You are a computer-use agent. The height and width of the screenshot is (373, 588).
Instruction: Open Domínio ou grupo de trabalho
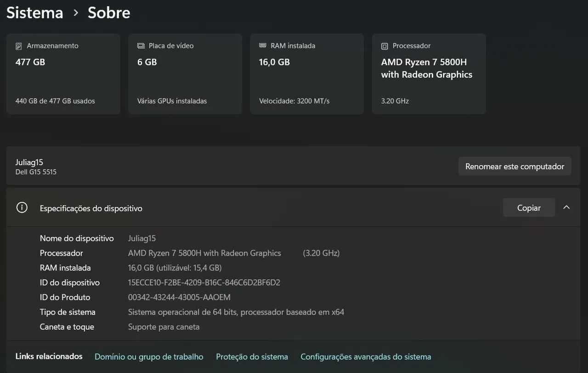click(148, 356)
